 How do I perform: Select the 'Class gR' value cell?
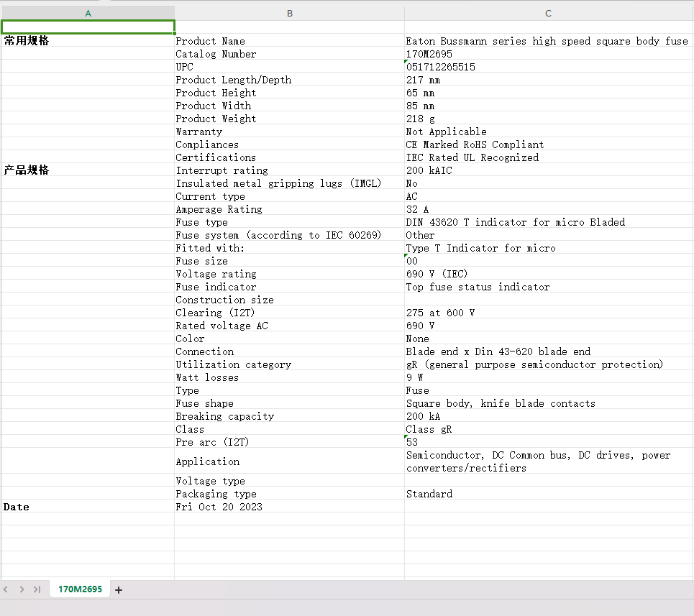tap(549, 428)
